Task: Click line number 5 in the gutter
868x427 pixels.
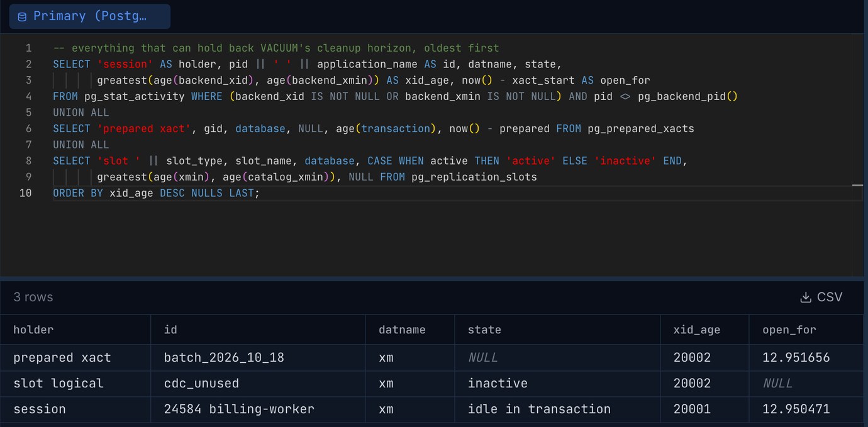Action: pos(28,113)
